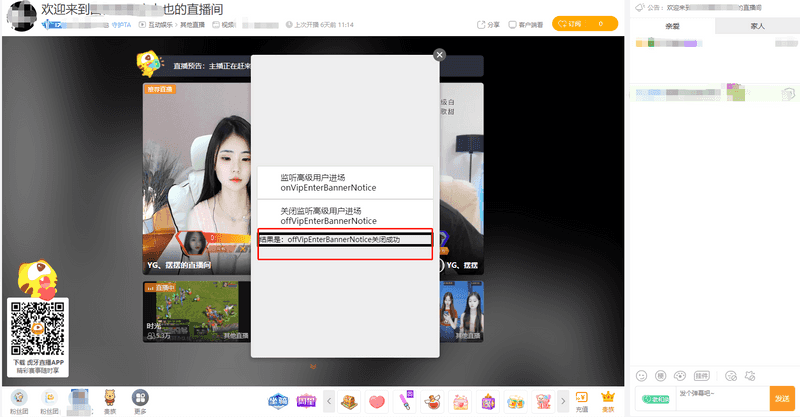This screenshot has width=800, height=417.
Task: Switch to the 亲爱 tab
Action: (672, 26)
